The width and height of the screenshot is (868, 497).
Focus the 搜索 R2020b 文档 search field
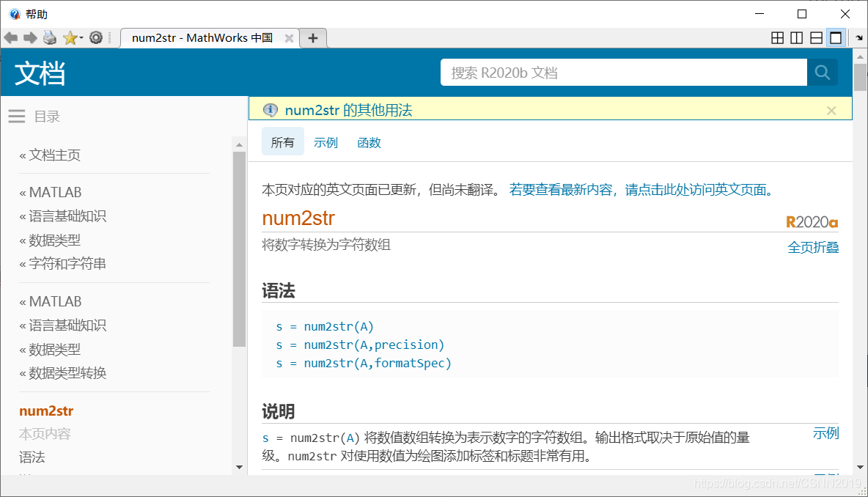(x=623, y=73)
